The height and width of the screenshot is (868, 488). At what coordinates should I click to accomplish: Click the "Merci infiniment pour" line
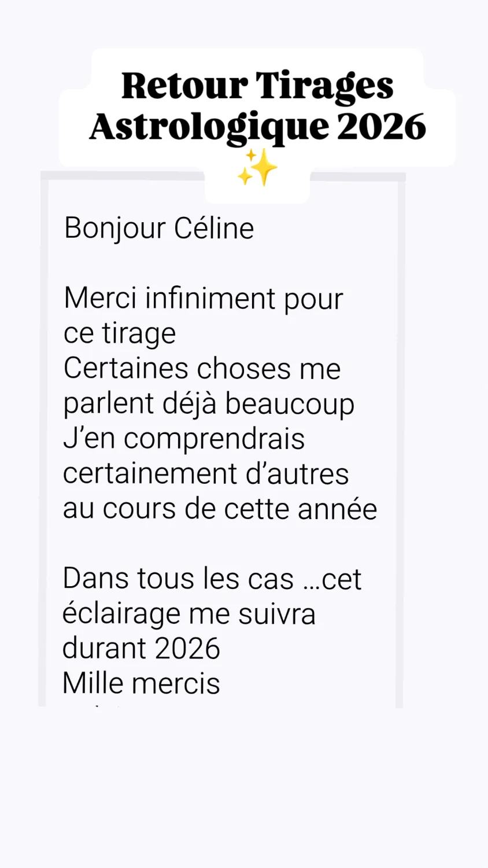tap(204, 299)
